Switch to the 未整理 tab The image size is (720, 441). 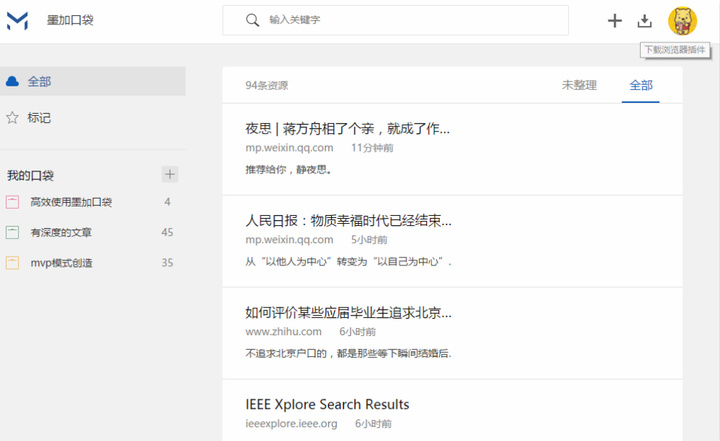579,85
